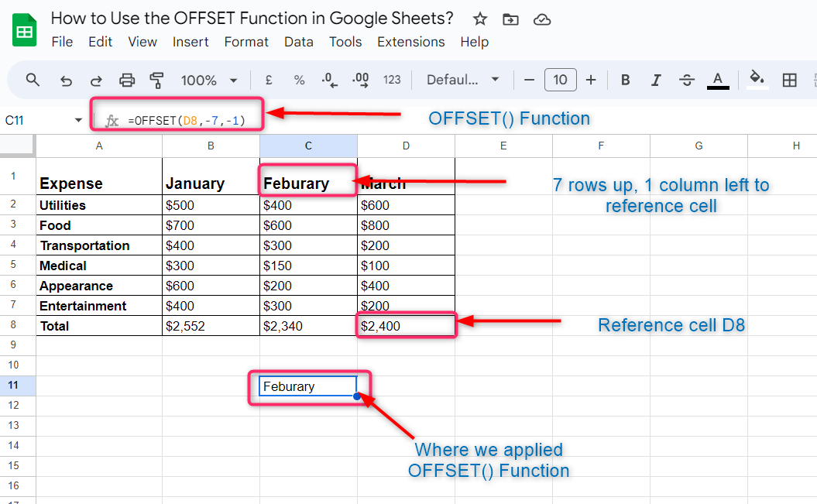Toggle italic formatting
The height and width of the screenshot is (504, 817).
(656, 80)
